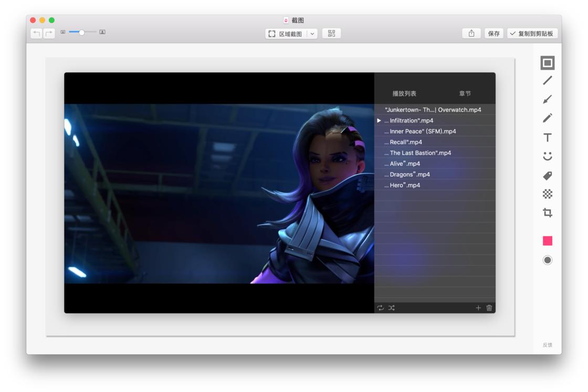This screenshot has width=588, height=392.
Task: Toggle 复制到剪贴板 checkmark option
Action: click(532, 34)
